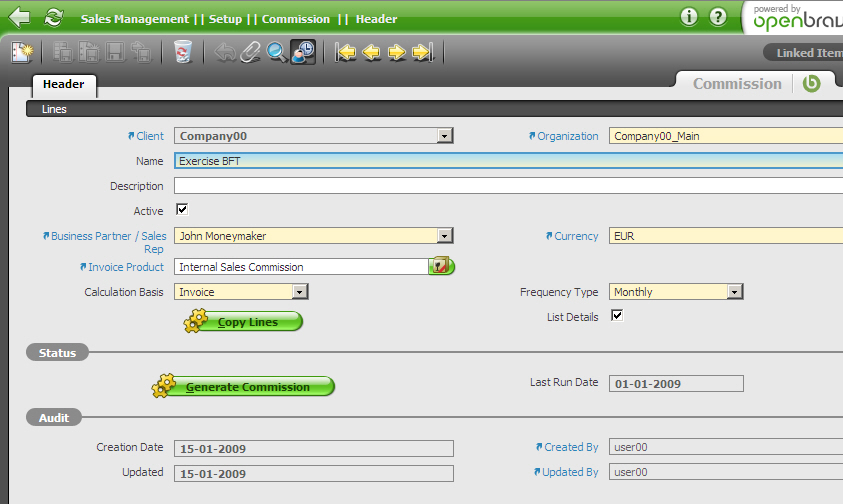843x504 pixels.
Task: Click the delete record trash icon
Action: tap(182, 52)
